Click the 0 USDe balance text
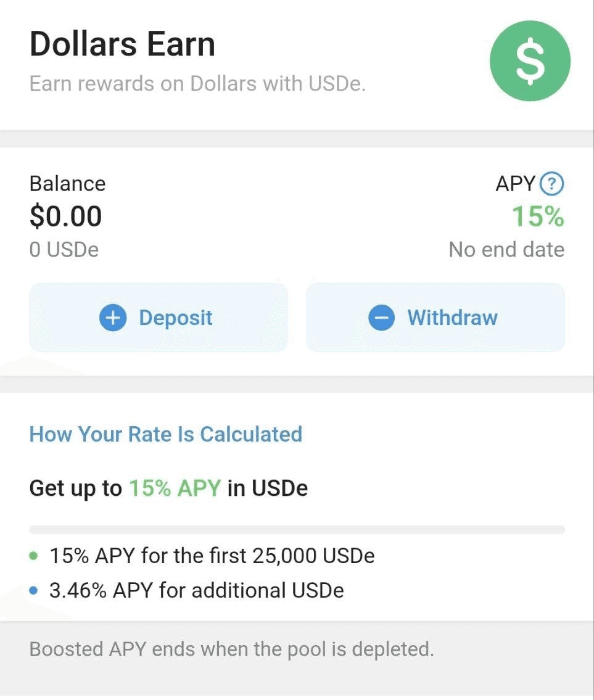 [x=64, y=250]
